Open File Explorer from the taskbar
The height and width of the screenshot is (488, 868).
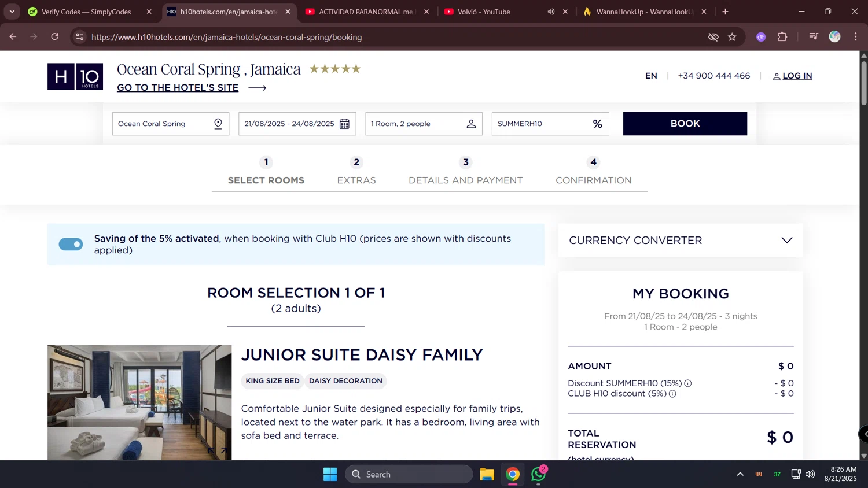(x=487, y=475)
